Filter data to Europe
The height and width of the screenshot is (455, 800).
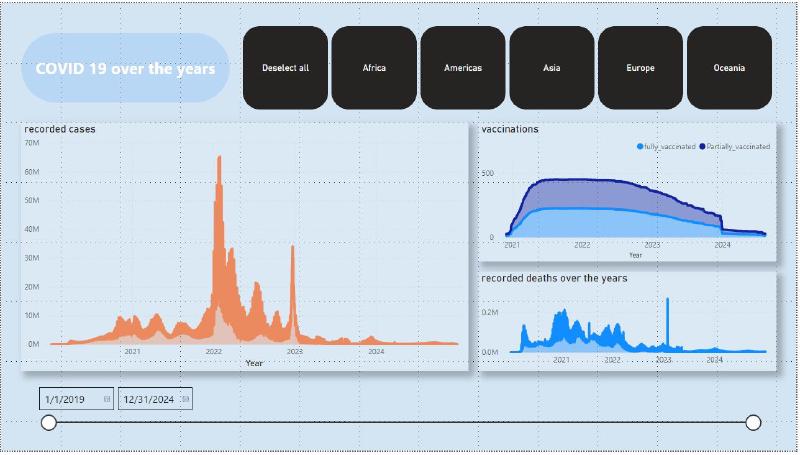click(641, 68)
